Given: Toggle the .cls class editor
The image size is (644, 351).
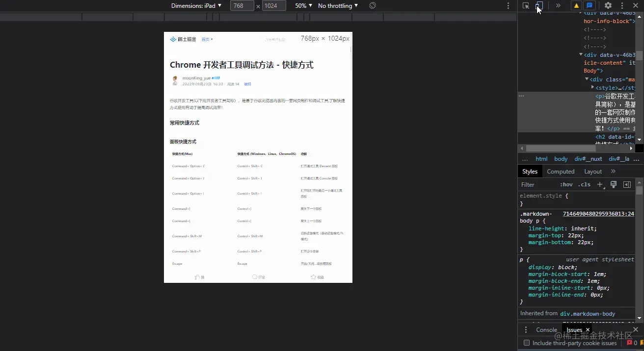Looking at the screenshot, I should coord(585,185).
